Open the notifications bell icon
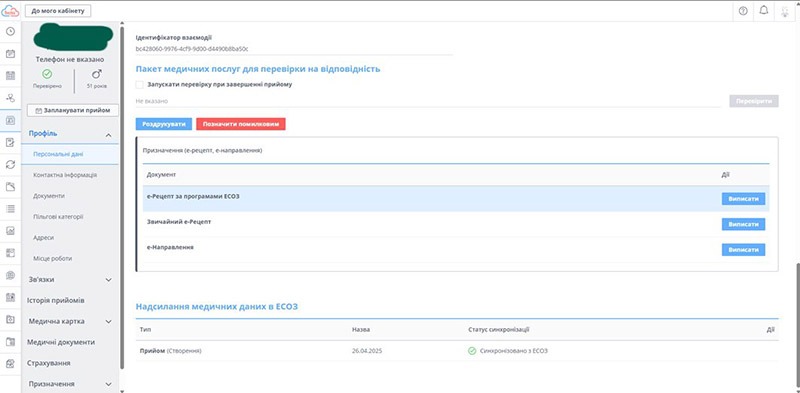 tap(764, 11)
